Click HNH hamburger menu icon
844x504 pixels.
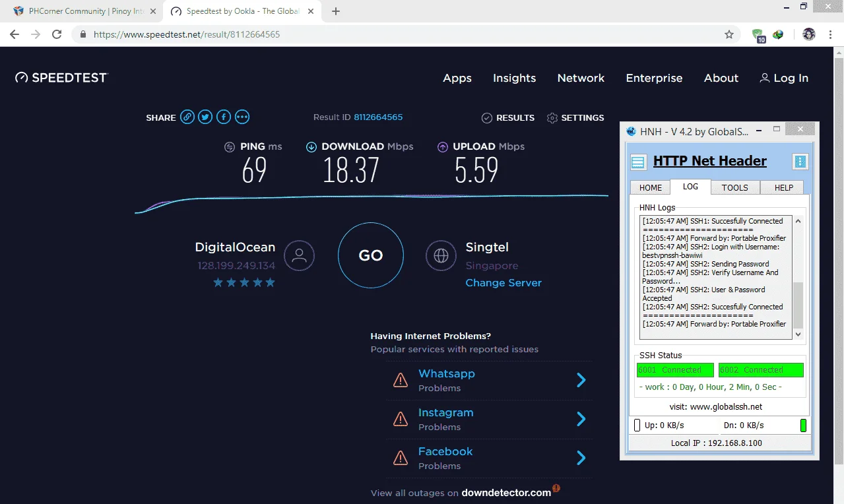(638, 162)
